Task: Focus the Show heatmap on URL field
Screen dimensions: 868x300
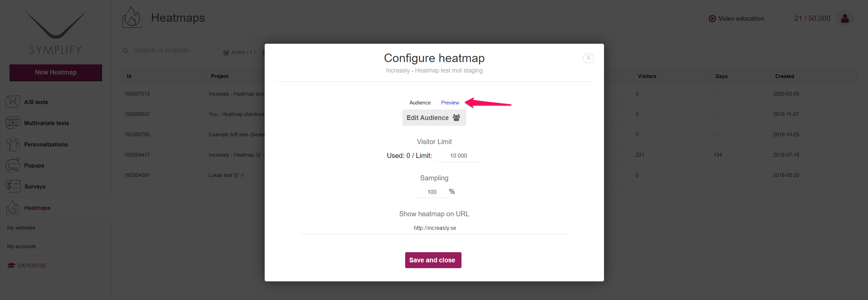Action: pos(434,228)
